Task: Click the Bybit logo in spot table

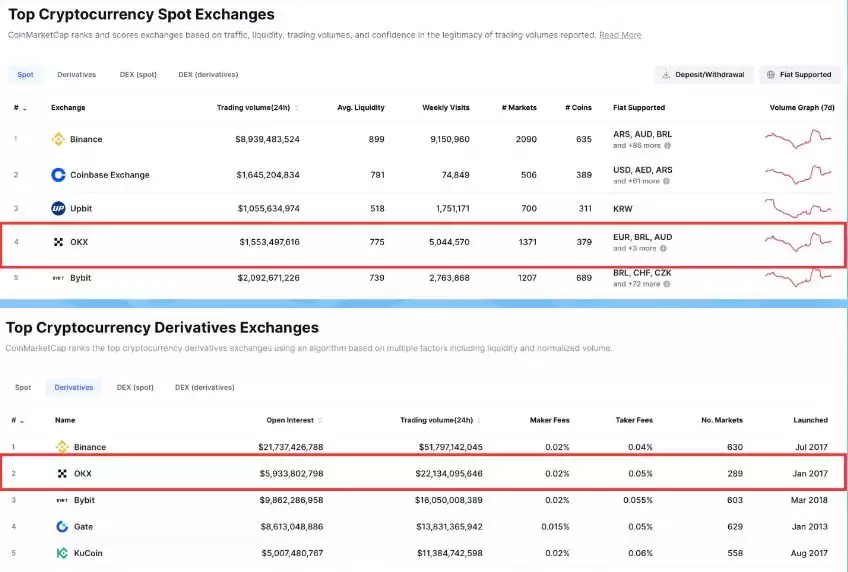Action: point(58,277)
